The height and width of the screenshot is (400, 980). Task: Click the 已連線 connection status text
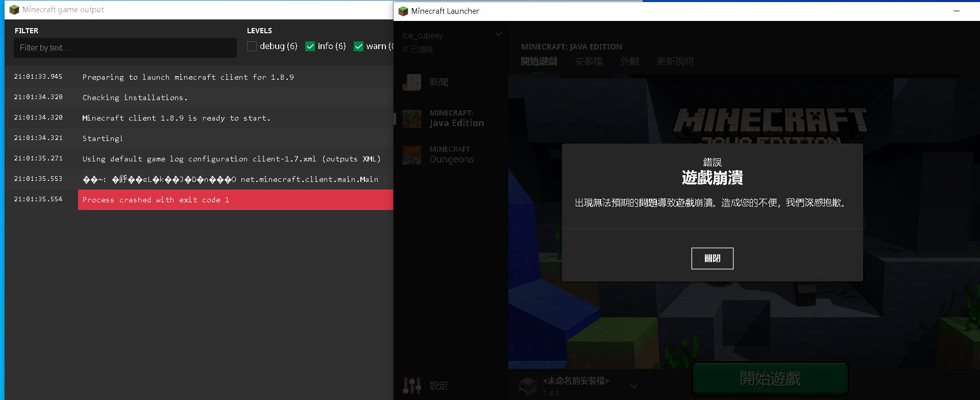click(x=422, y=49)
